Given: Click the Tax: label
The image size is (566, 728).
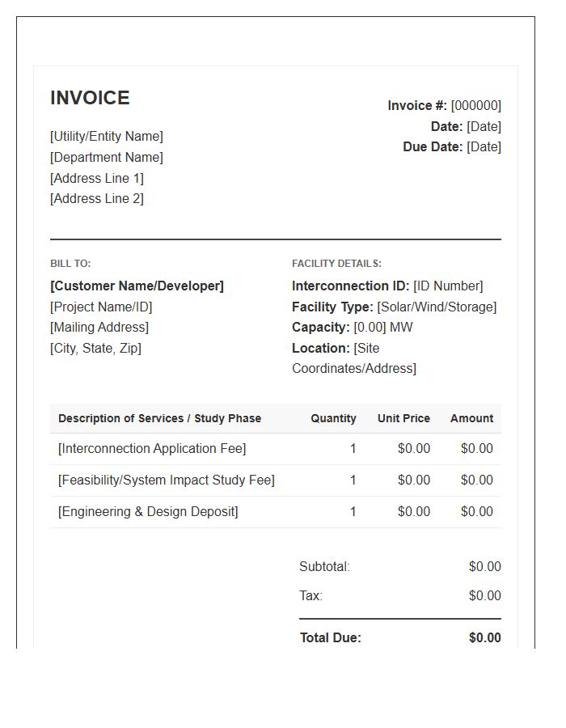Looking at the screenshot, I should (x=310, y=596).
